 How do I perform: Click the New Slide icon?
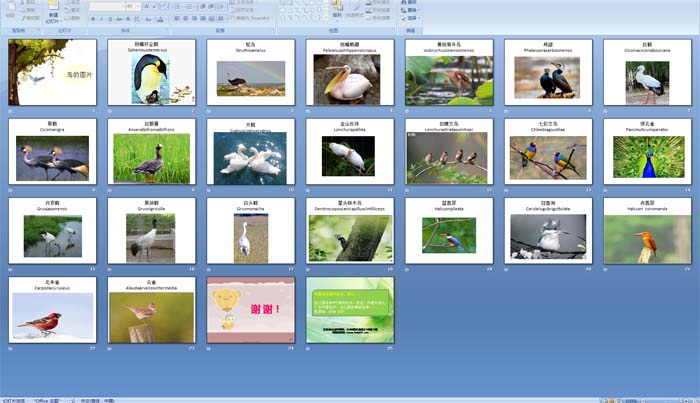53,12
